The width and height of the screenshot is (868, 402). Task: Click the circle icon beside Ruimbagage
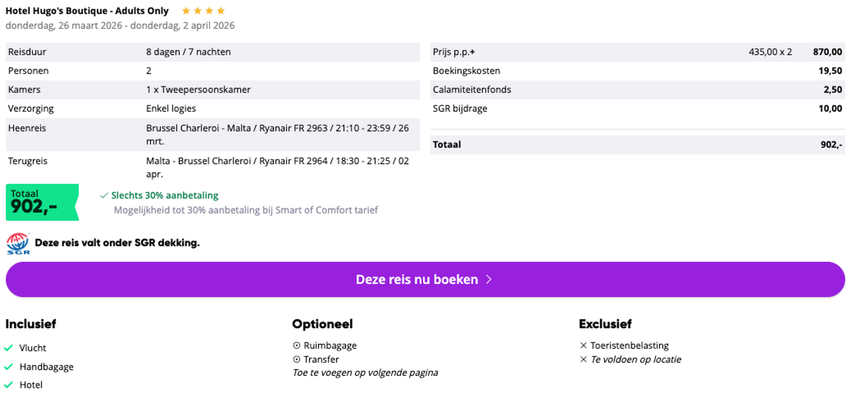tap(297, 345)
